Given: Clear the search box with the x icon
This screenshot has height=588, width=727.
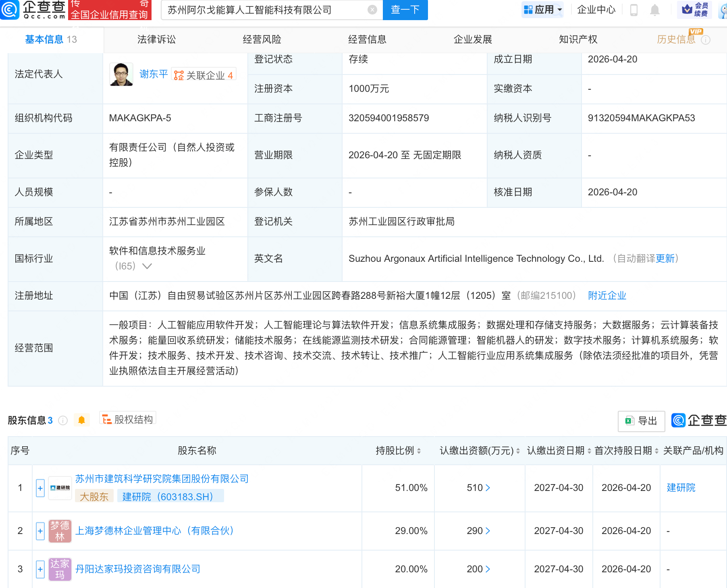Looking at the screenshot, I should 372,10.
